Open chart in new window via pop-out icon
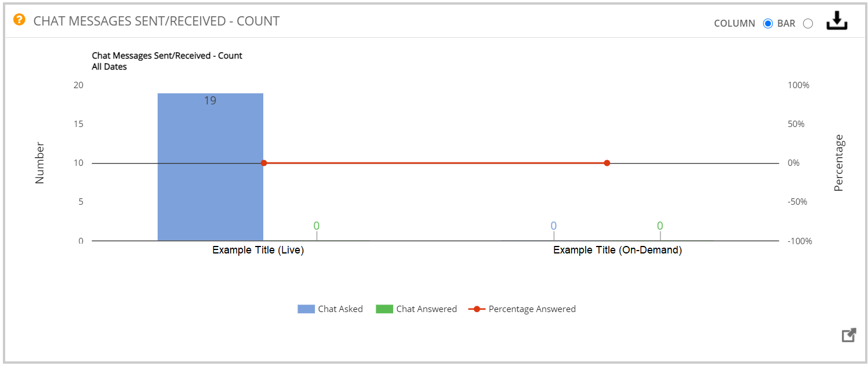Image resolution: width=868 pixels, height=366 pixels. [x=849, y=335]
